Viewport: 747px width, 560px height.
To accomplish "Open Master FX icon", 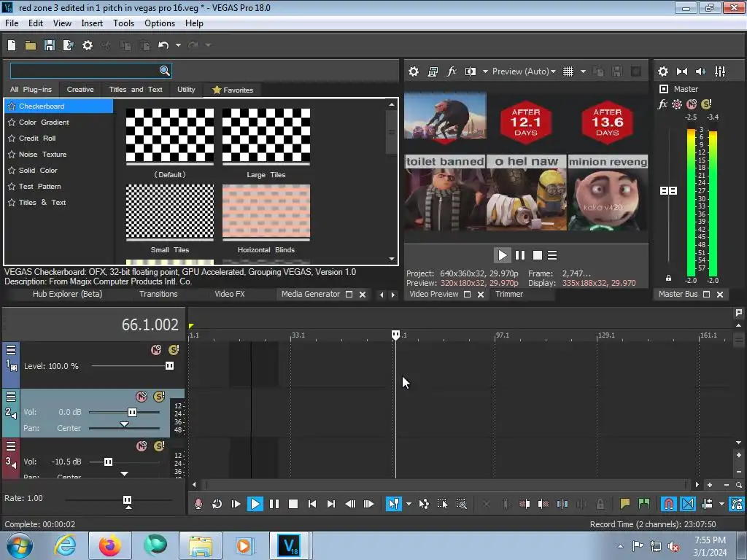I will pyautogui.click(x=662, y=104).
